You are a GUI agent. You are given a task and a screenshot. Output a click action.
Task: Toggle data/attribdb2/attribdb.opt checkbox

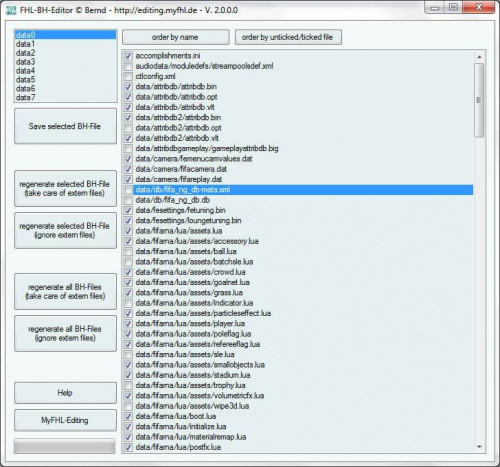click(128, 128)
